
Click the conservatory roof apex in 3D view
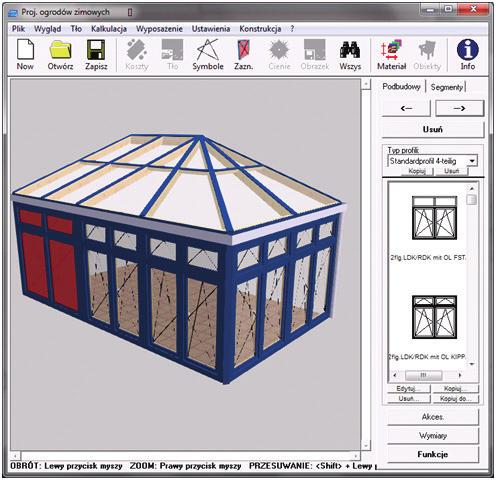(200, 136)
